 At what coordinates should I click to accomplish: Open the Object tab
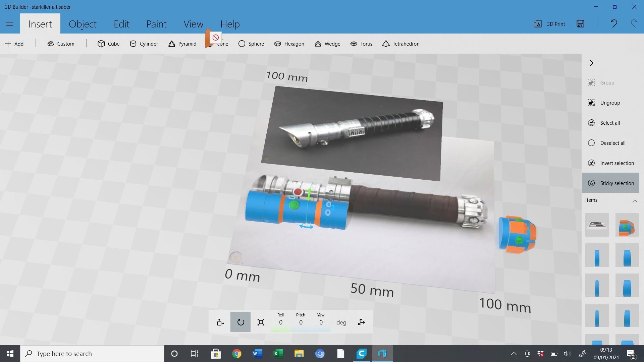coord(83,24)
